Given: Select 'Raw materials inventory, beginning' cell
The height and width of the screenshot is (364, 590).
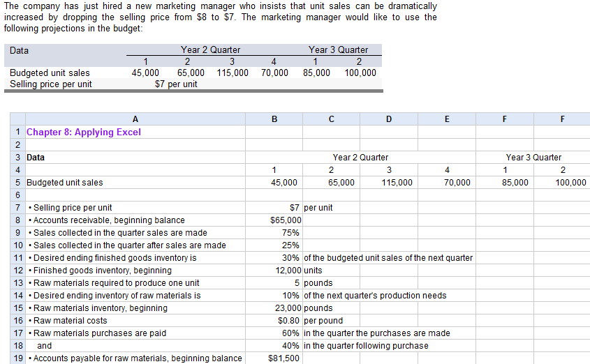Looking at the screenshot, I should pos(135,308).
